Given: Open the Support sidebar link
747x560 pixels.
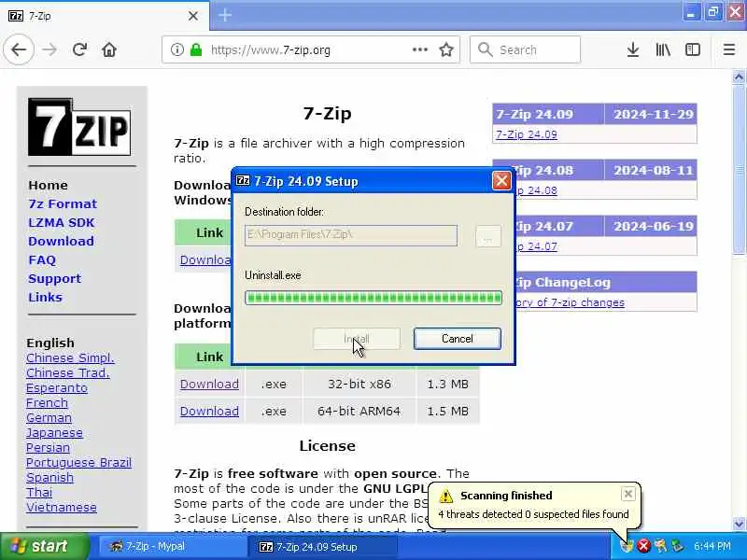Looking at the screenshot, I should pos(55,278).
